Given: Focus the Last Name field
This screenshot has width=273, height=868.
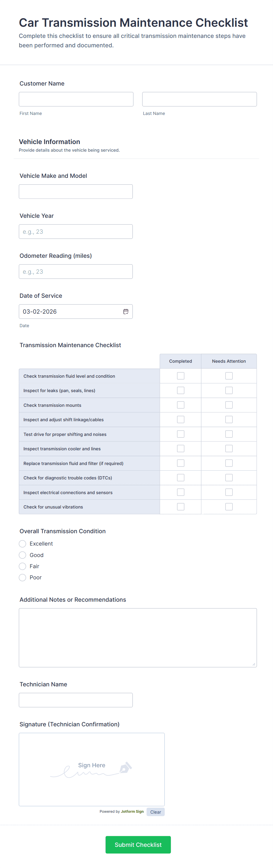Looking at the screenshot, I should point(199,99).
